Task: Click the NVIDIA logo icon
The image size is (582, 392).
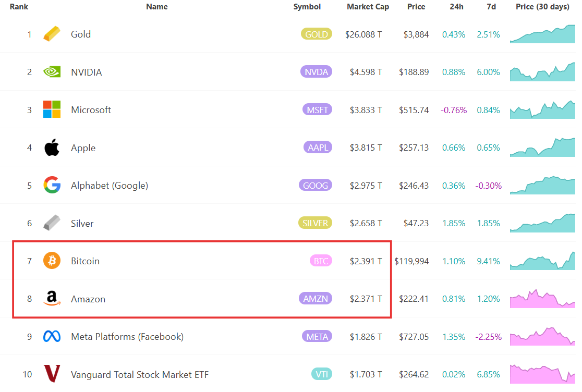Action: 51,72
